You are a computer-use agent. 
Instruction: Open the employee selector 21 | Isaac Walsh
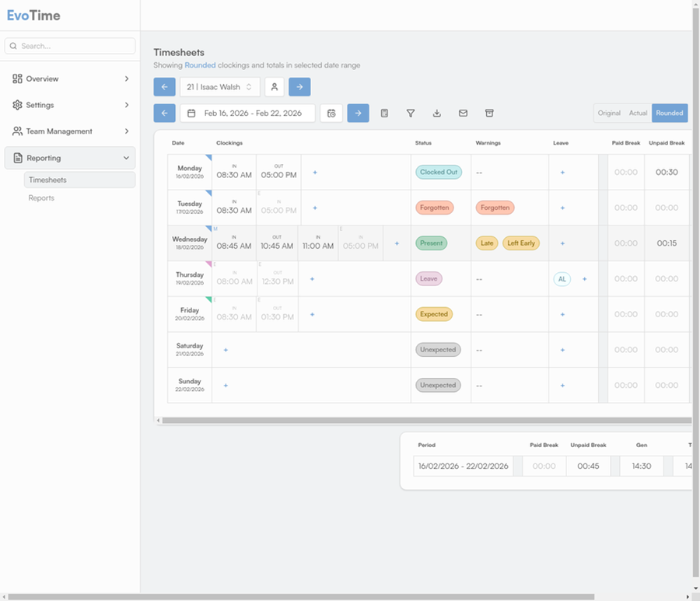220,87
